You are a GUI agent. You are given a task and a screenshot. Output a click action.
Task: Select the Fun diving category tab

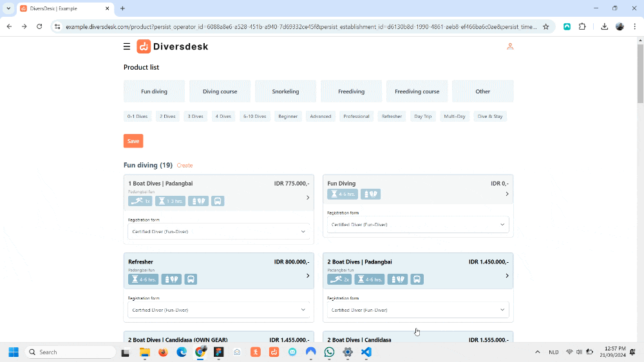154,91
